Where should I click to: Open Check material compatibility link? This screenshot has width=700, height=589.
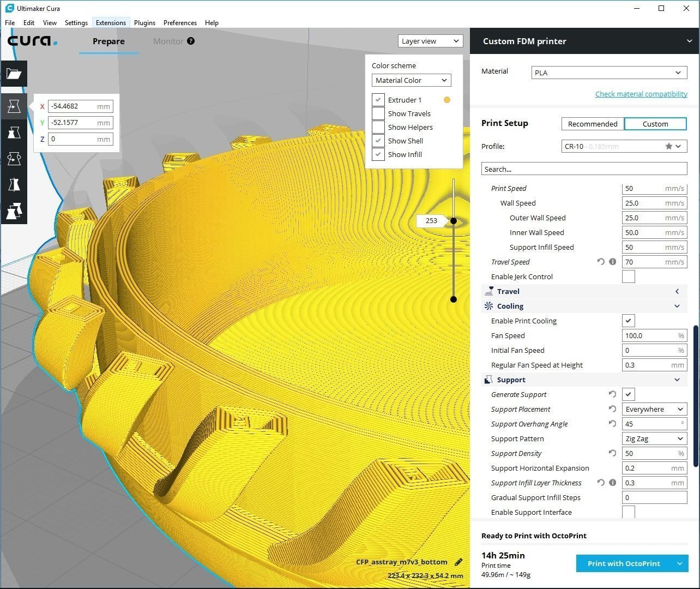[641, 94]
